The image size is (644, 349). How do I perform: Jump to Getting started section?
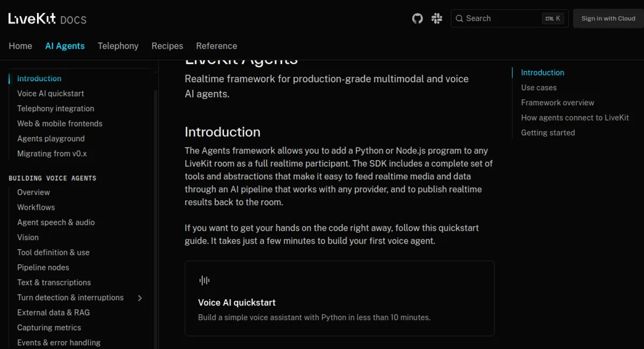[548, 133]
